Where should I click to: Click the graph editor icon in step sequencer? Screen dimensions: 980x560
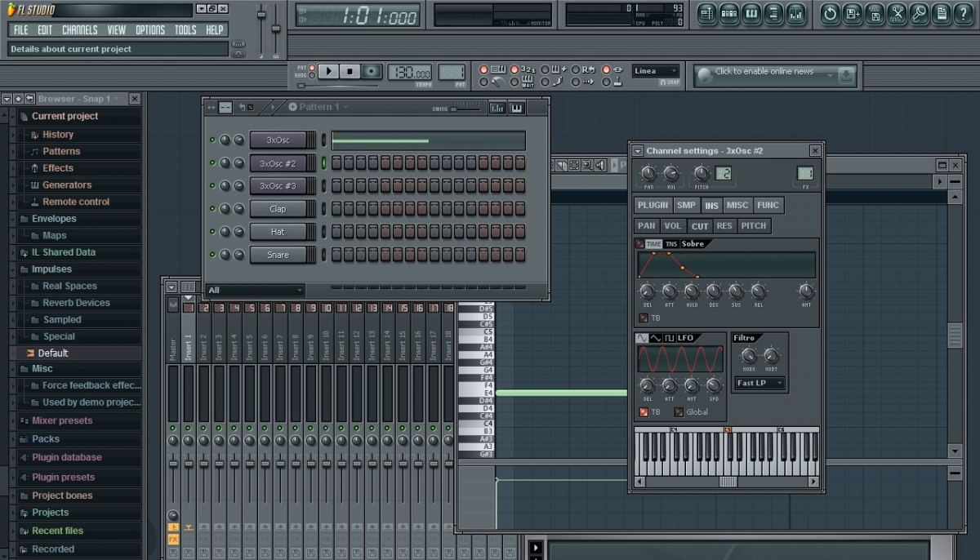click(497, 108)
